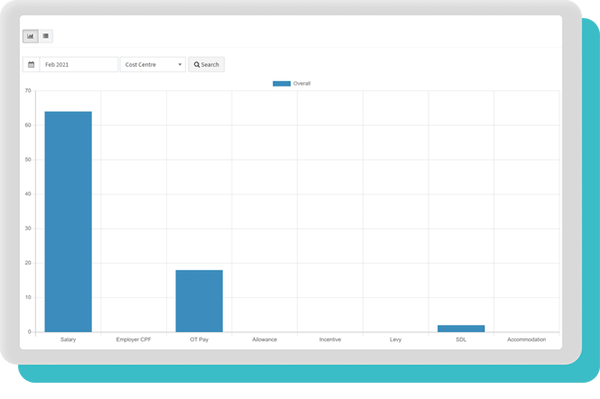Image resolution: width=600 pixels, height=399 pixels.
Task: Click the Salary bar in chart
Action: tap(68, 221)
